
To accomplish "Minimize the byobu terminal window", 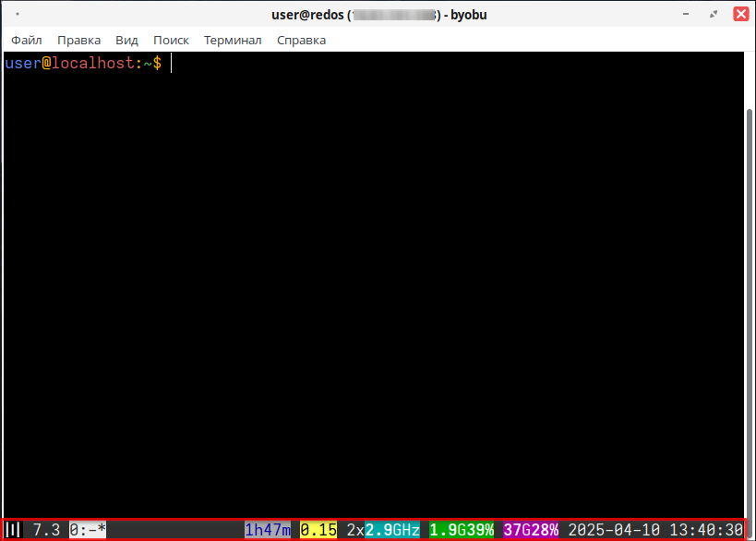I will point(686,14).
